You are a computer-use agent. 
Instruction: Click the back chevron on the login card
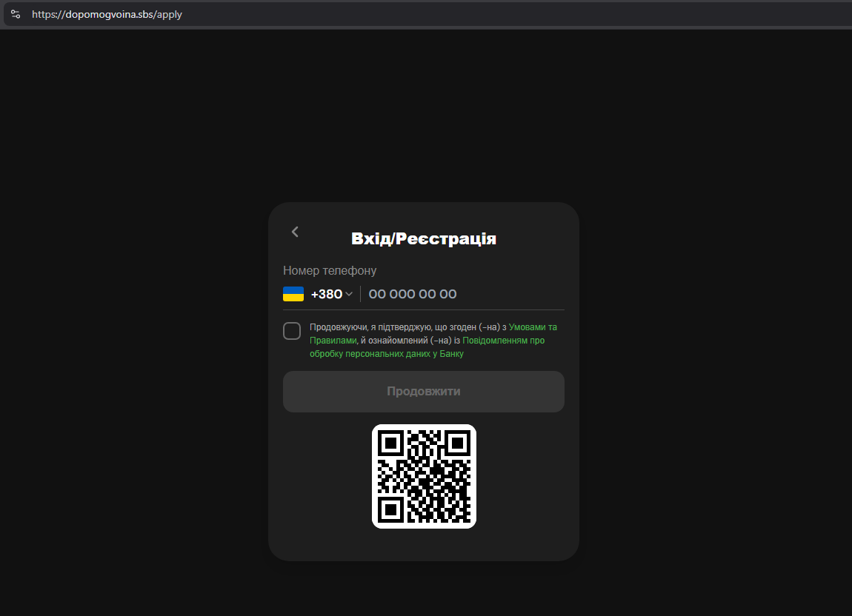[x=294, y=232]
